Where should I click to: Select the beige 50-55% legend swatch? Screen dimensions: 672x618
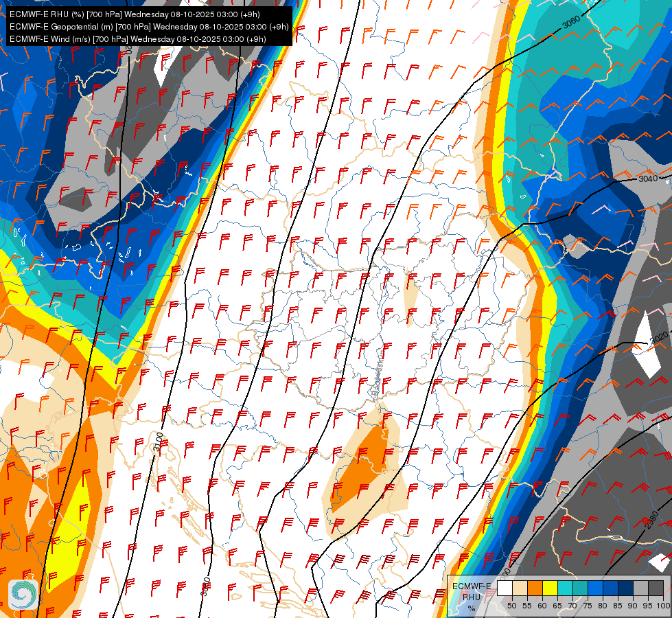pos(520,588)
